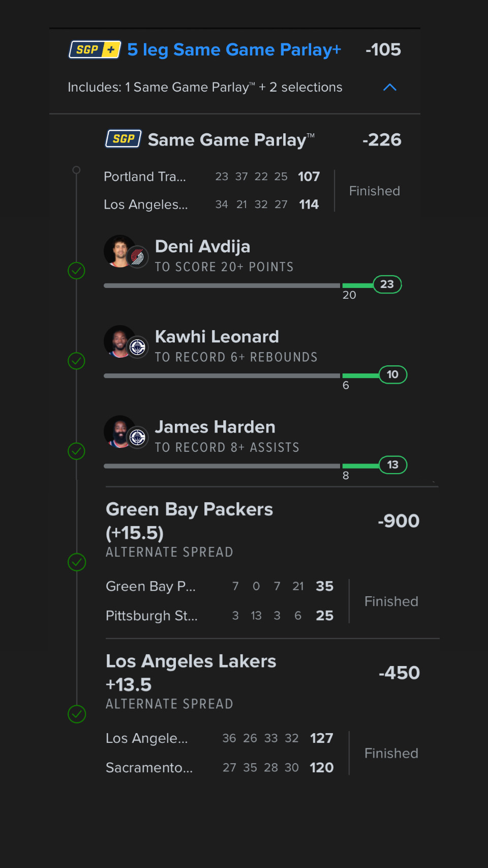488x868 pixels.
Task: Click the Clippers logo beside Kawhi Leonard
Action: [x=137, y=348]
